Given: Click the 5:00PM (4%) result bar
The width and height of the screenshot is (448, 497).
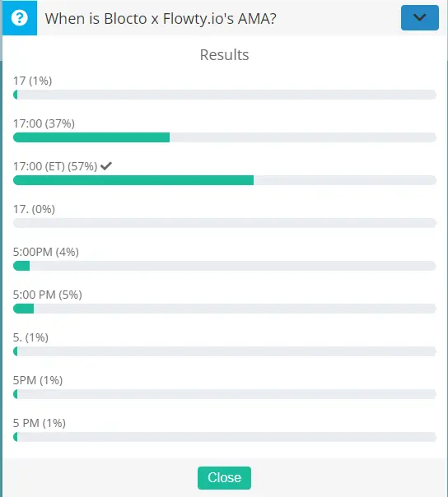Looking at the screenshot, I should point(225,266).
